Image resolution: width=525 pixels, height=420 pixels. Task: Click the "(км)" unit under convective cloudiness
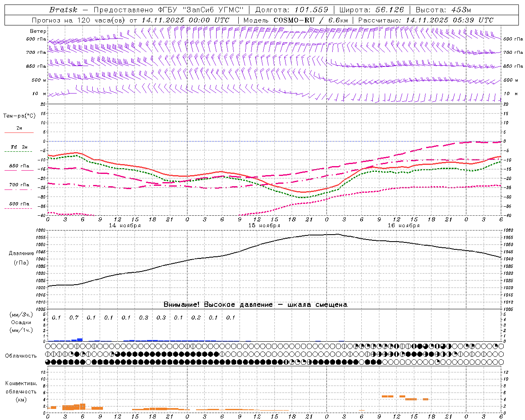point(21,399)
